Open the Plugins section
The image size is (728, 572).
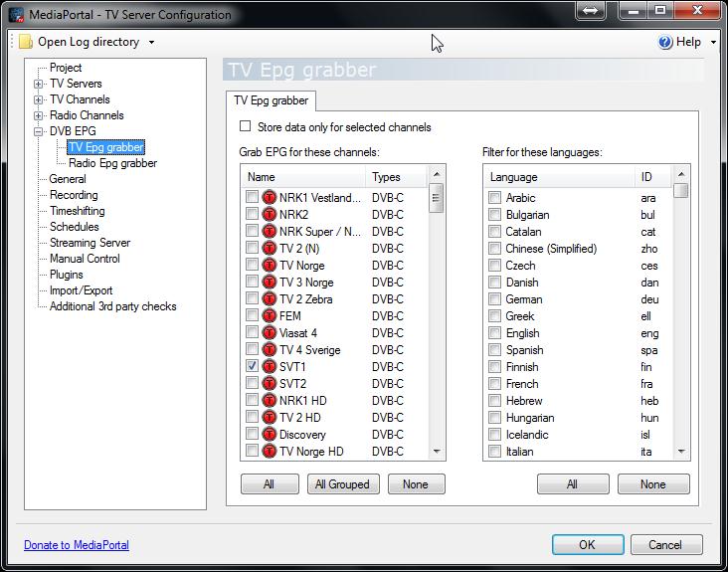[67, 275]
